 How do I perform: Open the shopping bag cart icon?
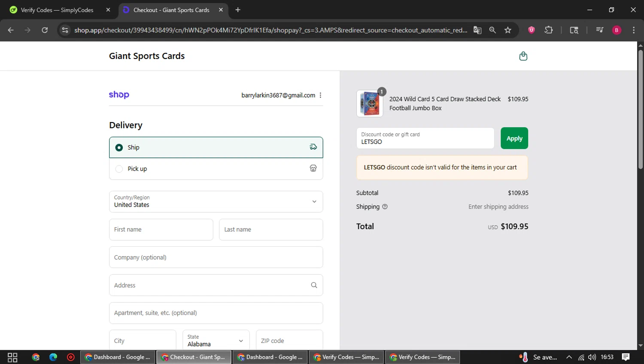(523, 56)
